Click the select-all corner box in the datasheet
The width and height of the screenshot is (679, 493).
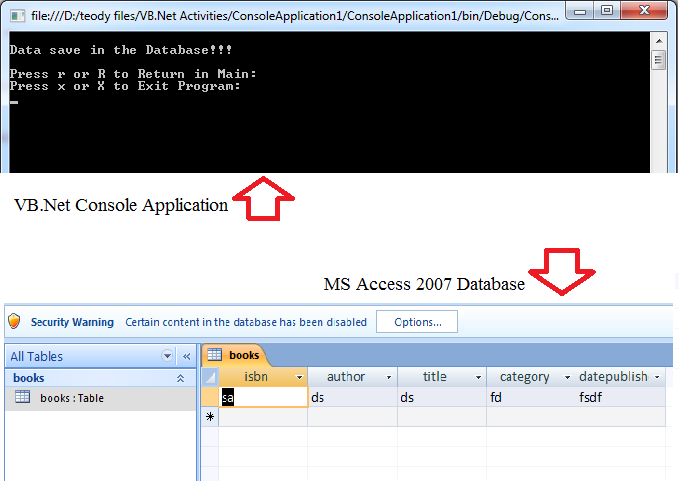pyautogui.click(x=210, y=377)
